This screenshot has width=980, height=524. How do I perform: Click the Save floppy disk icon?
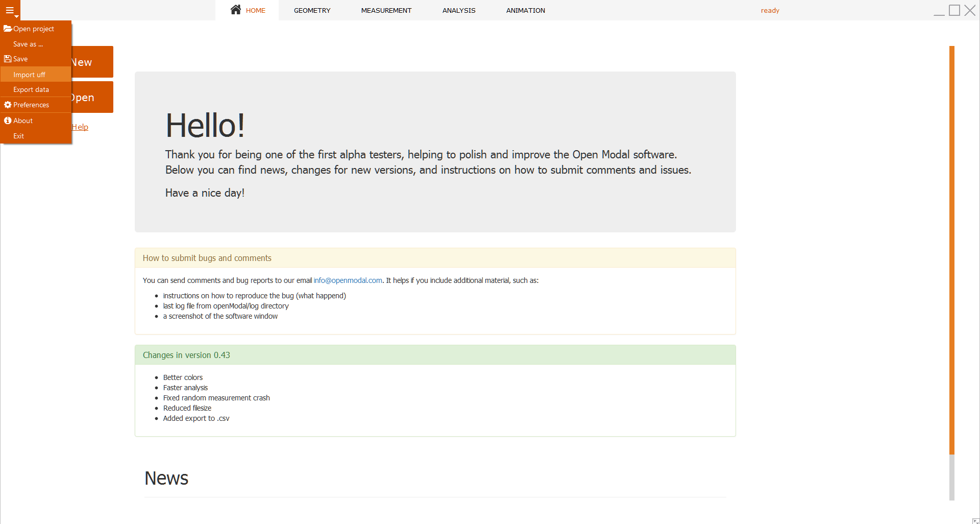pos(8,59)
